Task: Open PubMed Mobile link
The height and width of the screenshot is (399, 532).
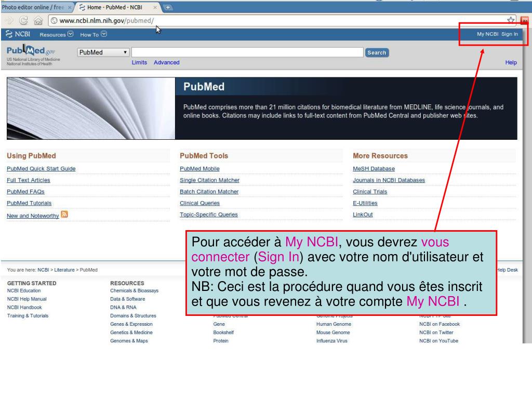Action: coord(199,169)
